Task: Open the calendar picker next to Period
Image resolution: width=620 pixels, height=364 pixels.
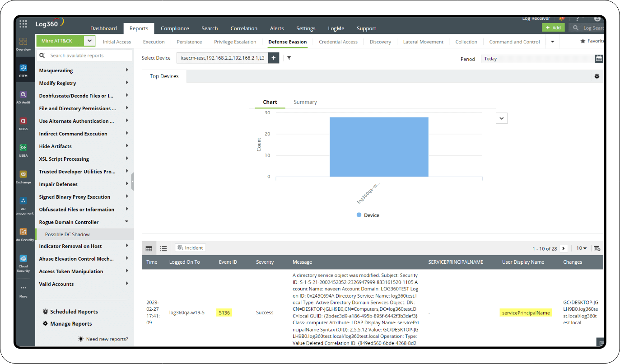Action: coord(599,59)
